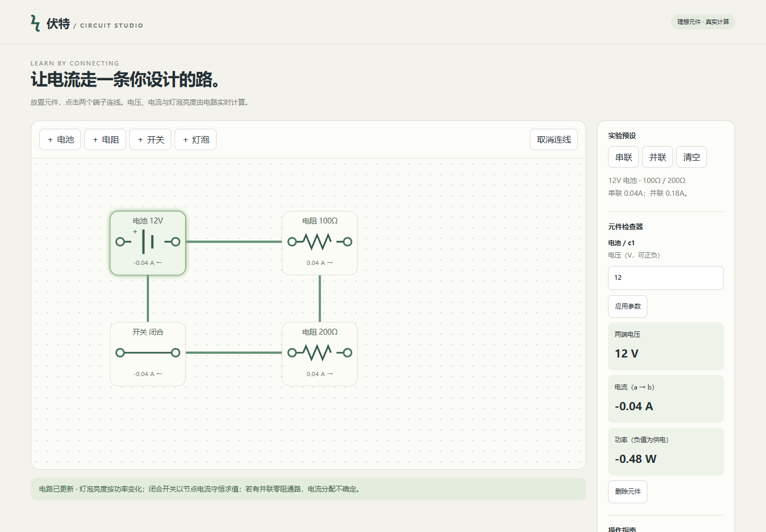Select the 200Ω resistor's right terminal
Viewport: 766px width, 532px height.
coord(347,353)
